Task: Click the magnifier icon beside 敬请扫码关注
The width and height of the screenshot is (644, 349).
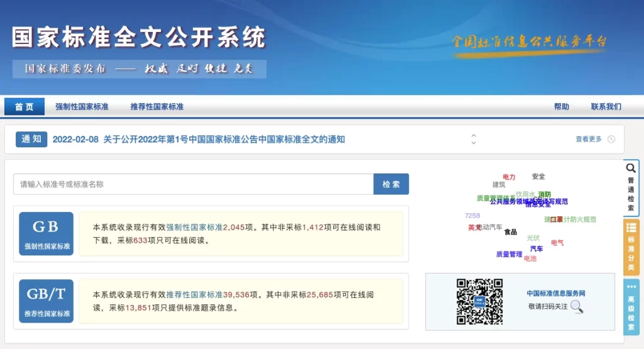Action: click(x=577, y=306)
